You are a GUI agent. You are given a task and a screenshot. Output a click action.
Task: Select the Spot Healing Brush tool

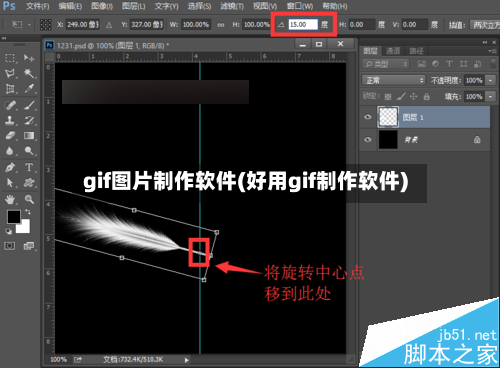(10, 105)
